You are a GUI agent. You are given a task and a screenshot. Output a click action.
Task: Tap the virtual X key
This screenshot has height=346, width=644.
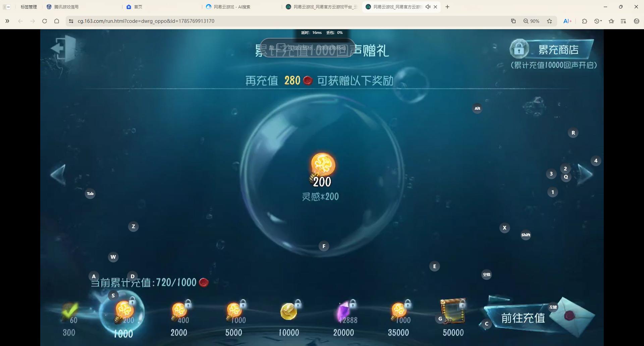(505, 228)
